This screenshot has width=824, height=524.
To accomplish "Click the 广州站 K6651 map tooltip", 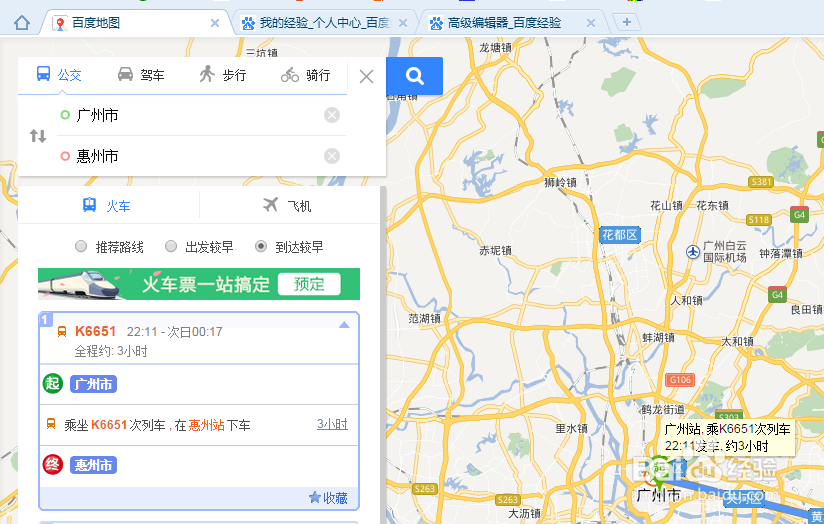I will tap(727, 437).
